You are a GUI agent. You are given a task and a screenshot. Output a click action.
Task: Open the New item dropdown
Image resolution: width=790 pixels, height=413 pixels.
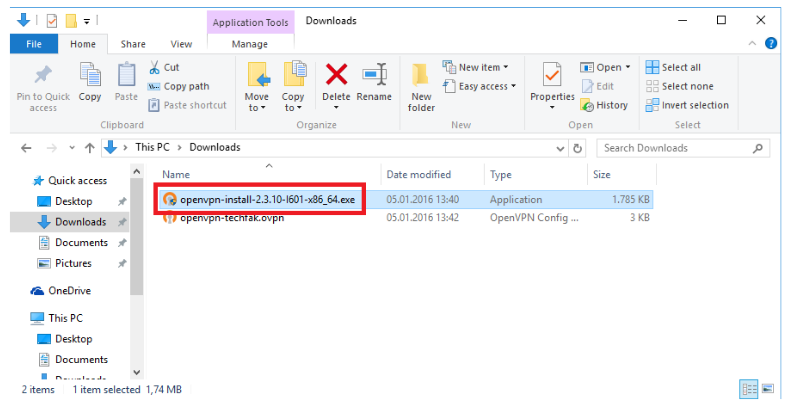click(x=476, y=67)
